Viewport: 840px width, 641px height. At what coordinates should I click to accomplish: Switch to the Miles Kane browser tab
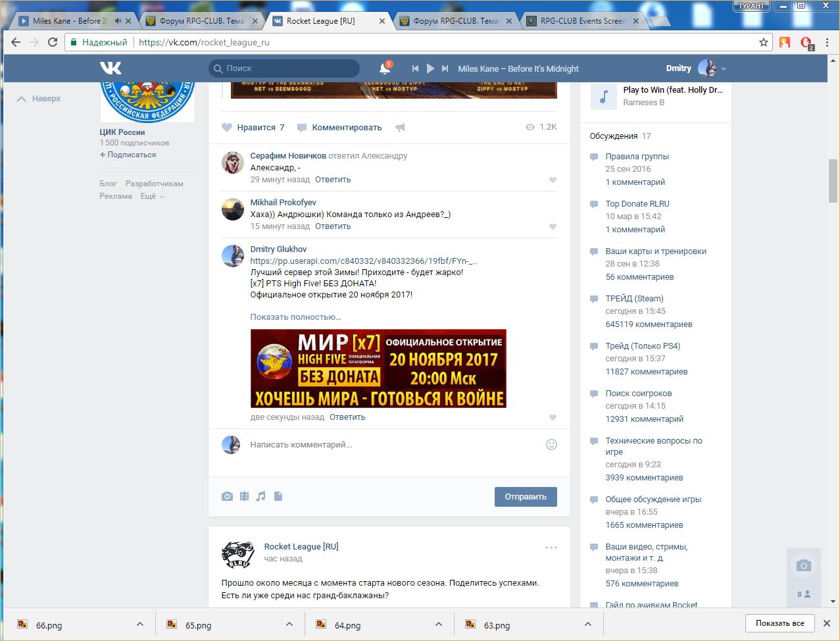71,21
